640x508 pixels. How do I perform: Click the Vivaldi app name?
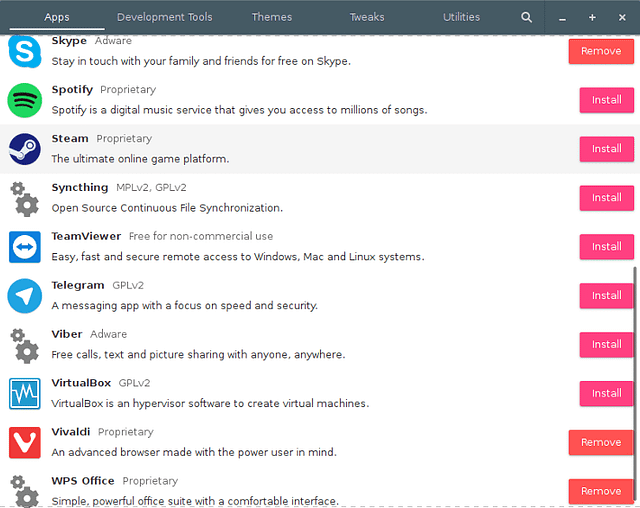pos(71,432)
